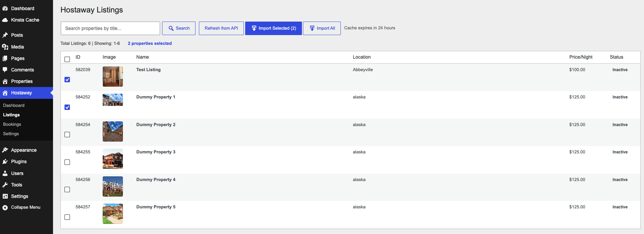Toggle the select-all checkbox in table header
The width and height of the screenshot is (644, 234).
click(x=67, y=59)
